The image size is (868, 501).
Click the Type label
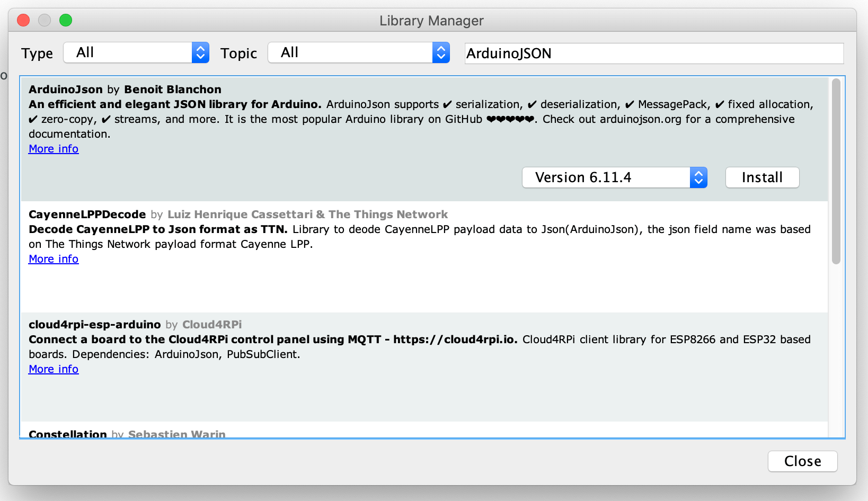tap(37, 53)
